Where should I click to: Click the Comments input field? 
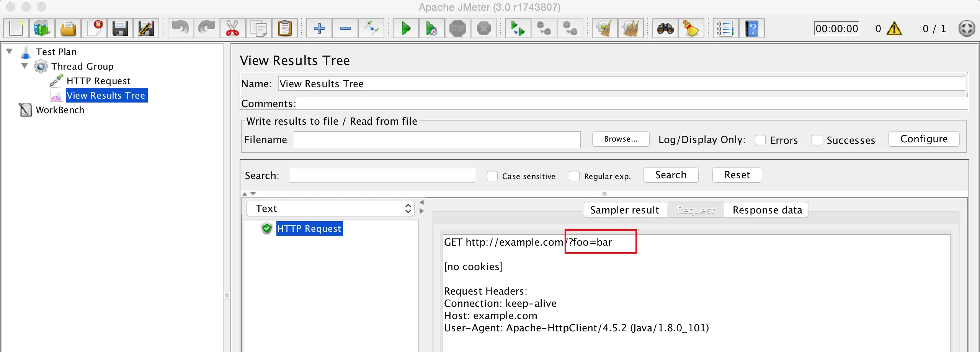(632, 103)
